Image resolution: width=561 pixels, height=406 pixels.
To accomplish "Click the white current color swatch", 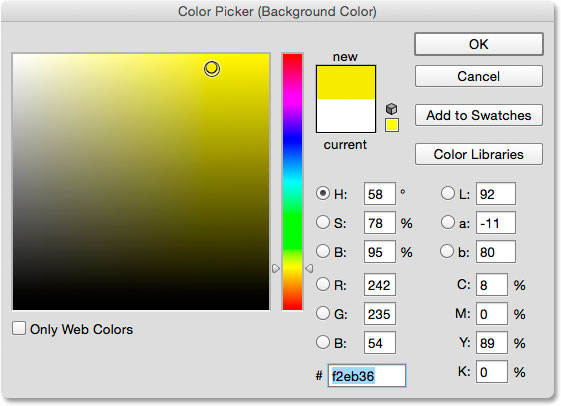I will (346, 116).
